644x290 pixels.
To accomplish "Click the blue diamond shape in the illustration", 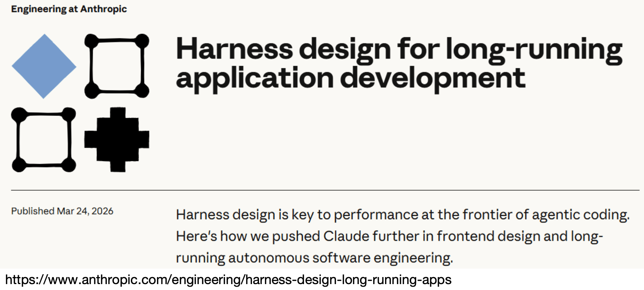I will (x=44, y=66).
